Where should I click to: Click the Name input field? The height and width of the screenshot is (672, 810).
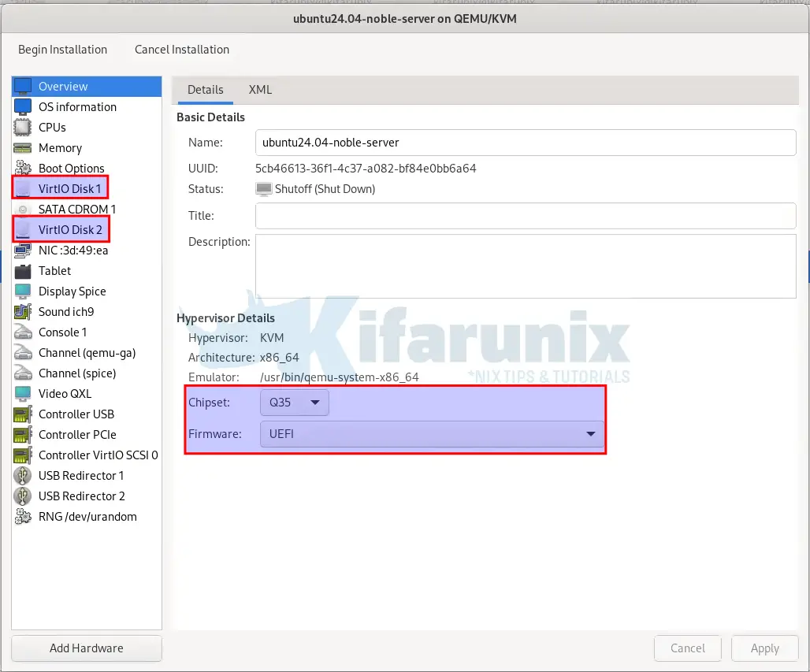tap(526, 143)
